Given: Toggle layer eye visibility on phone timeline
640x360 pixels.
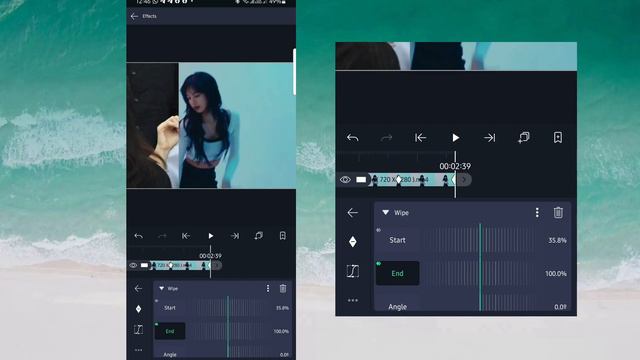Looking at the screenshot, I should [x=133, y=265].
